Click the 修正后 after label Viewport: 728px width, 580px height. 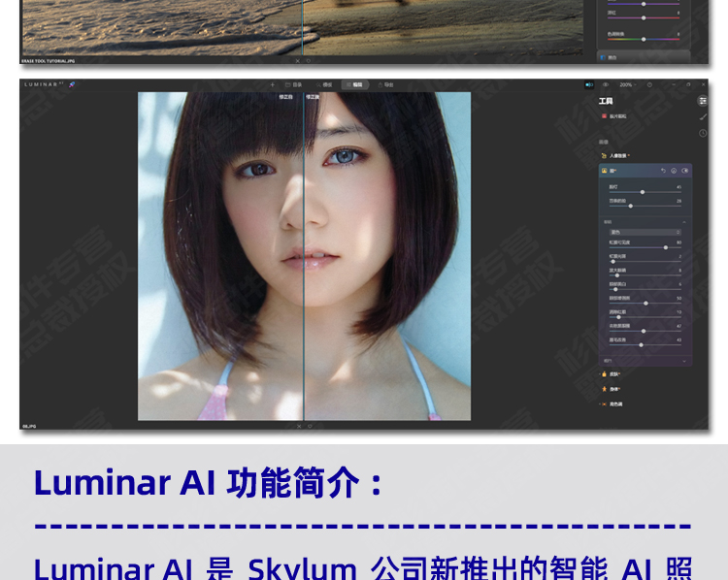313,97
